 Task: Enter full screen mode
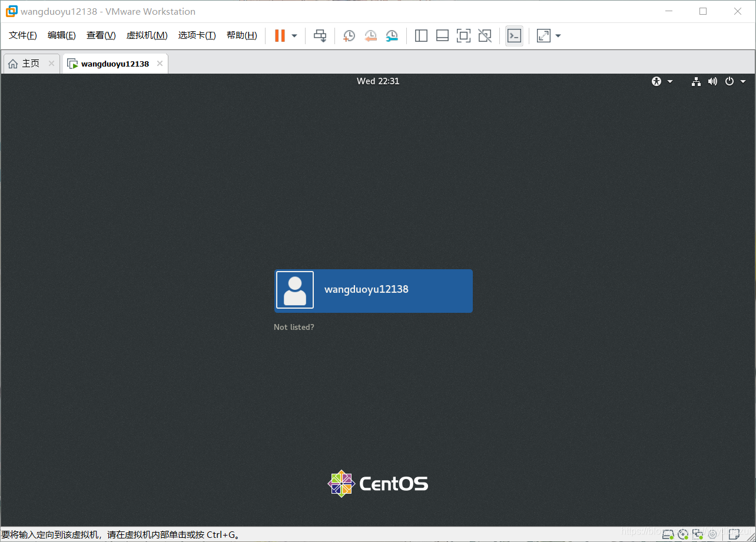[463, 36]
